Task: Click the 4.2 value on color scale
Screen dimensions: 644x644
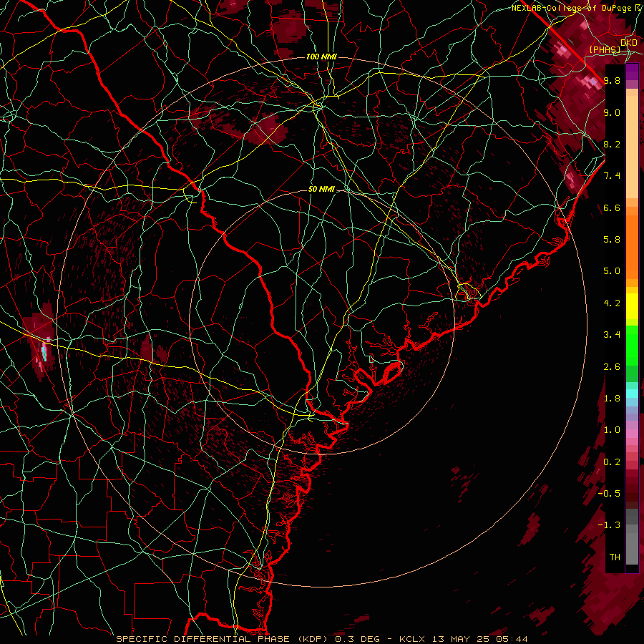Action: pyautogui.click(x=612, y=303)
